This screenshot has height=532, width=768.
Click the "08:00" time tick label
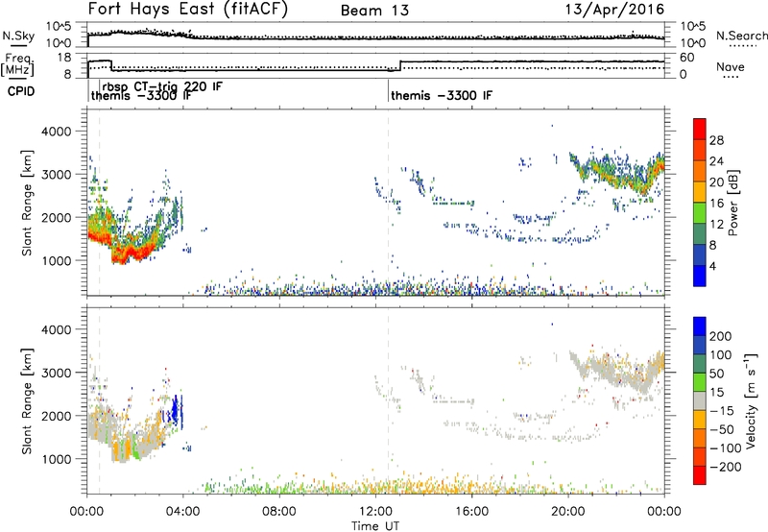click(279, 512)
